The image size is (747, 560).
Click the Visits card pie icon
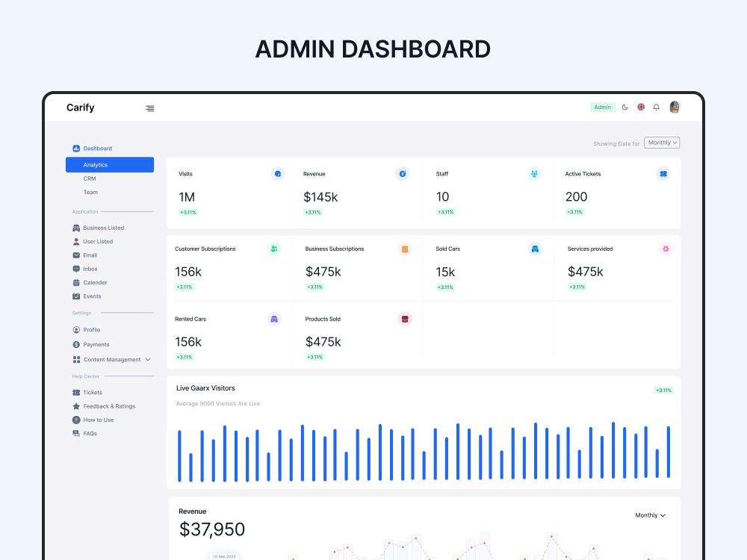pos(278,174)
